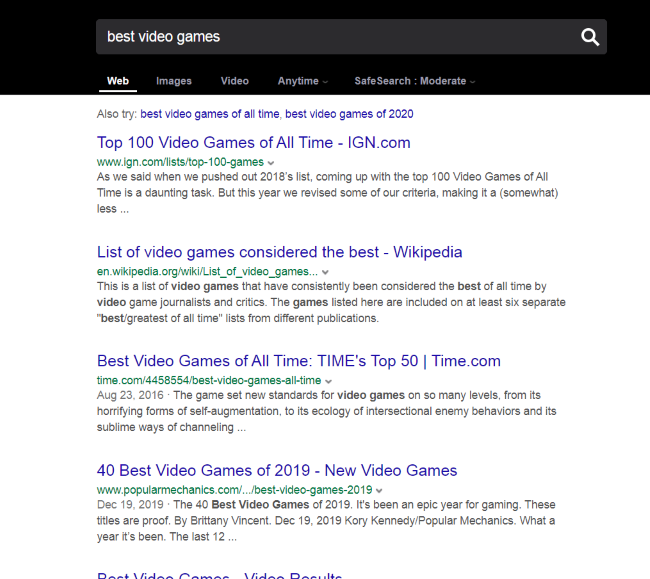Screen dimensions: 650x579
Task: Expand arrow next to en.wikipedia.org URL
Action: click(x=325, y=272)
